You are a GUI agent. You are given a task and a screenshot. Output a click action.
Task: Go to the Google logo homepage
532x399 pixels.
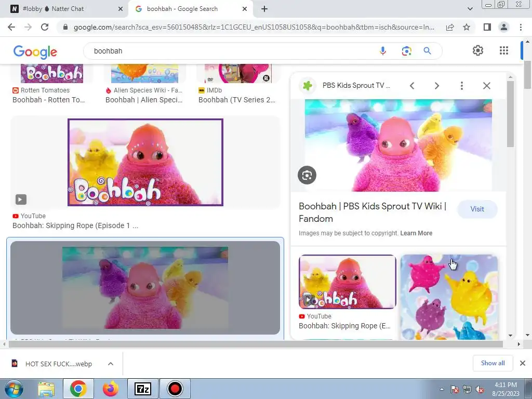point(35,52)
